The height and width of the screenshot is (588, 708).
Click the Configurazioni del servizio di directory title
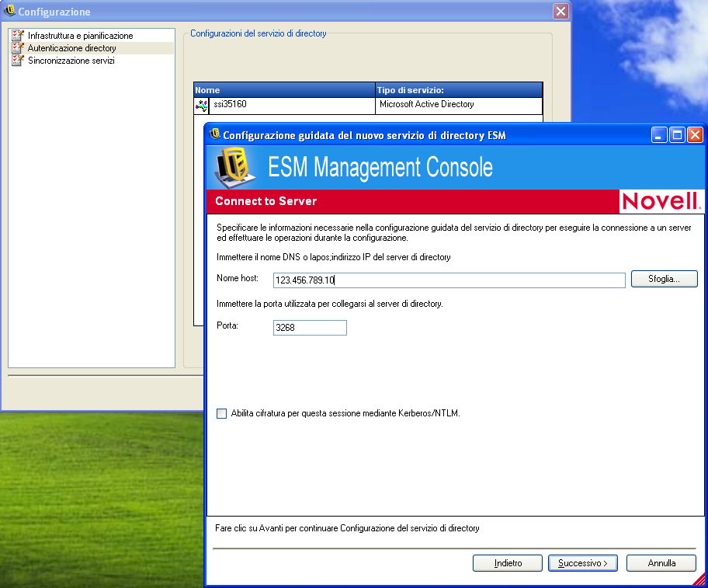pyautogui.click(x=259, y=33)
